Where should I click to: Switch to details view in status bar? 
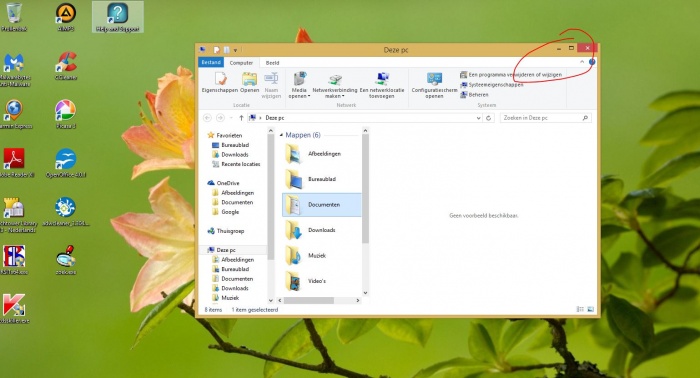(580, 309)
